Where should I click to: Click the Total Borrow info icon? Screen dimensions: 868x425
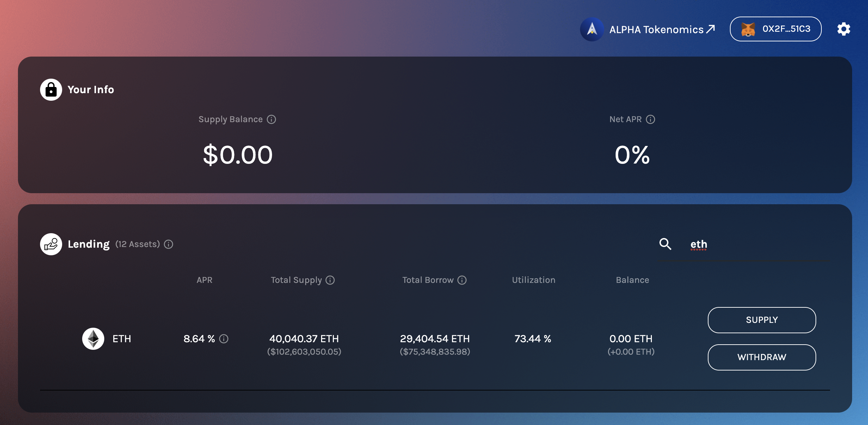point(462,280)
